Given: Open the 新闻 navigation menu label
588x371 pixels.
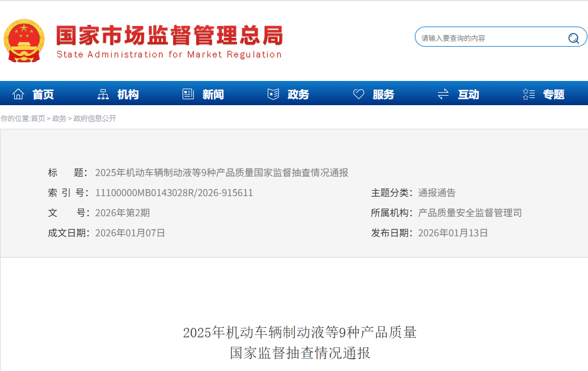Looking at the screenshot, I should click(213, 95).
